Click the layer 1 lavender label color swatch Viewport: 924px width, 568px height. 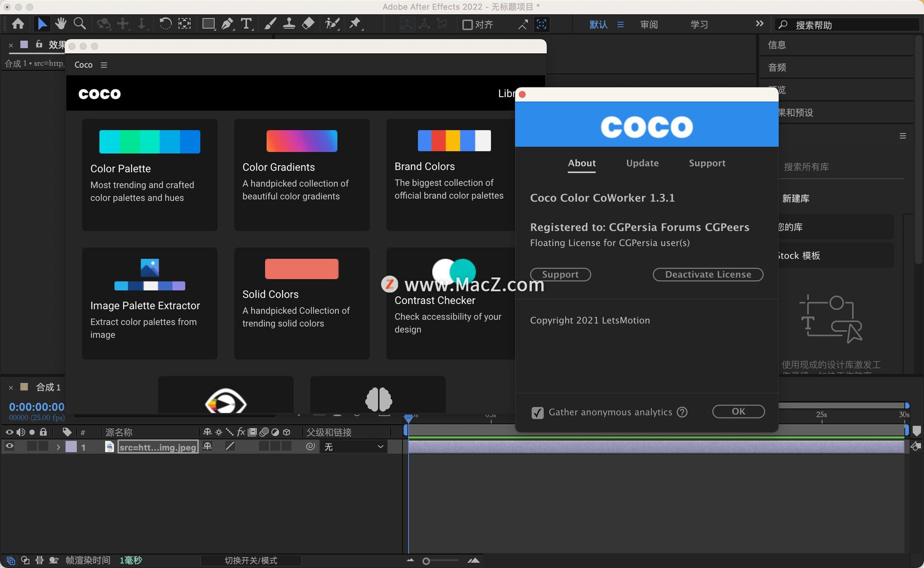click(x=71, y=447)
